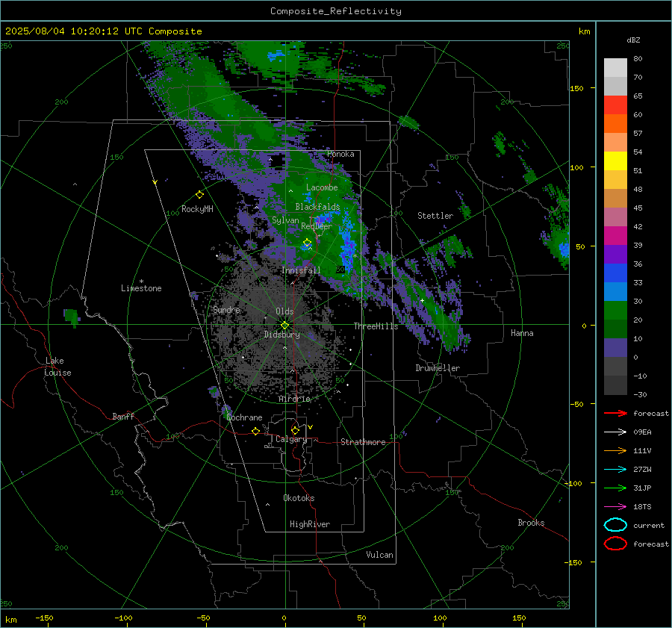The image size is (672, 628).
Task: Click the red forecast ellipse icon
Action: pyautogui.click(x=615, y=544)
